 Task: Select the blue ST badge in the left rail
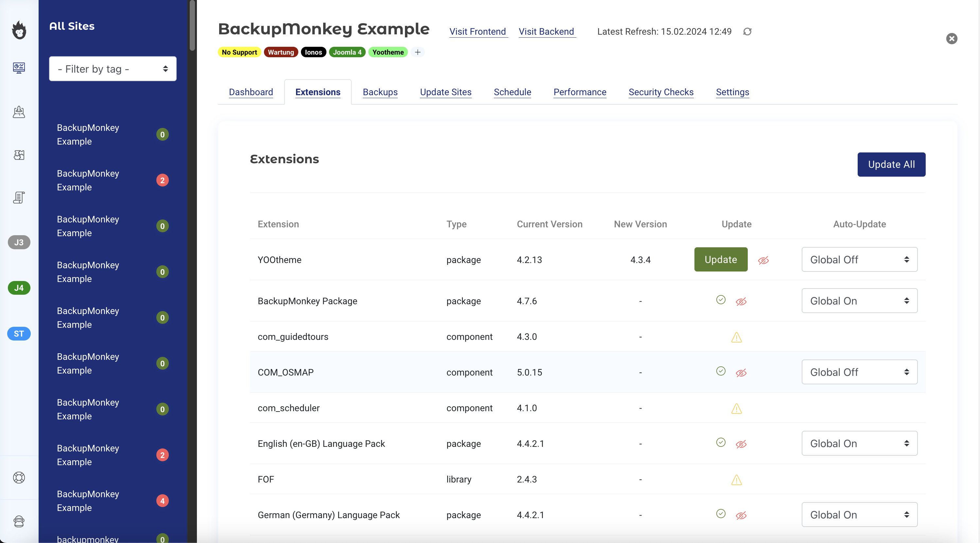tap(19, 334)
